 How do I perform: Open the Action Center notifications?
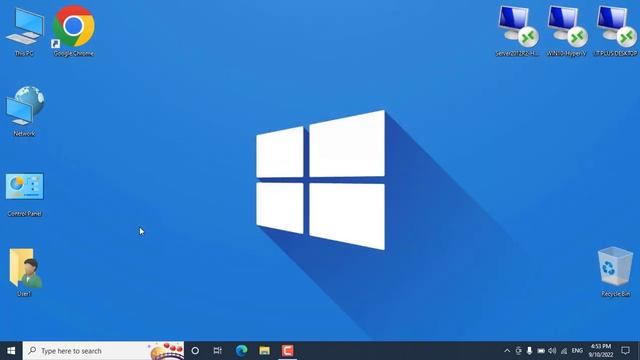625,351
